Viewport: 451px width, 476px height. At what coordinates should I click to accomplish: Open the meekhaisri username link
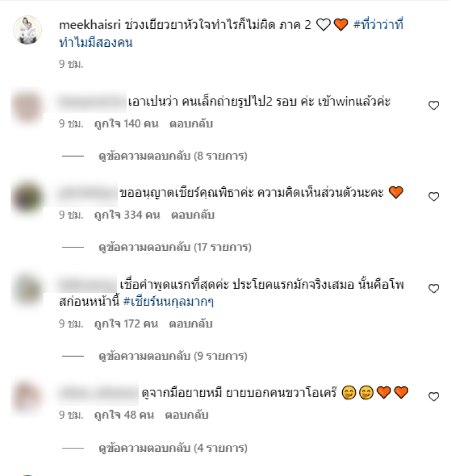(90, 25)
